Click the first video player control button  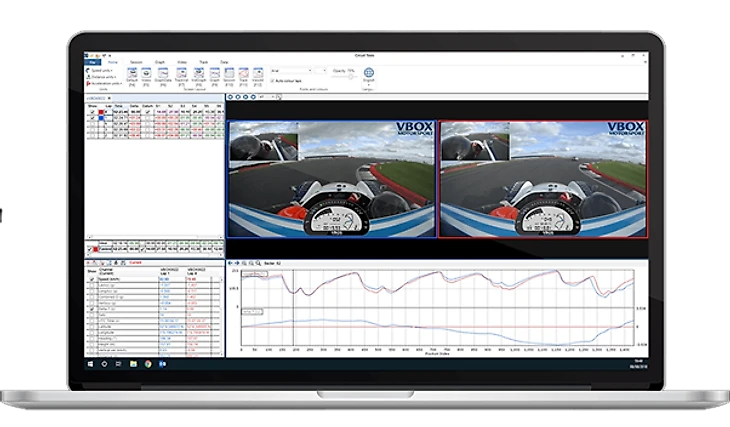point(230,97)
